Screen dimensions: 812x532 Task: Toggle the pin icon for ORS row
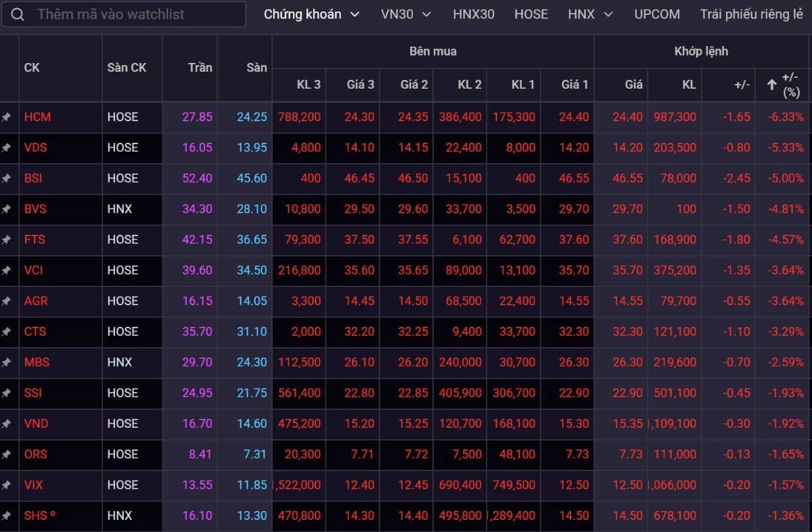point(6,454)
